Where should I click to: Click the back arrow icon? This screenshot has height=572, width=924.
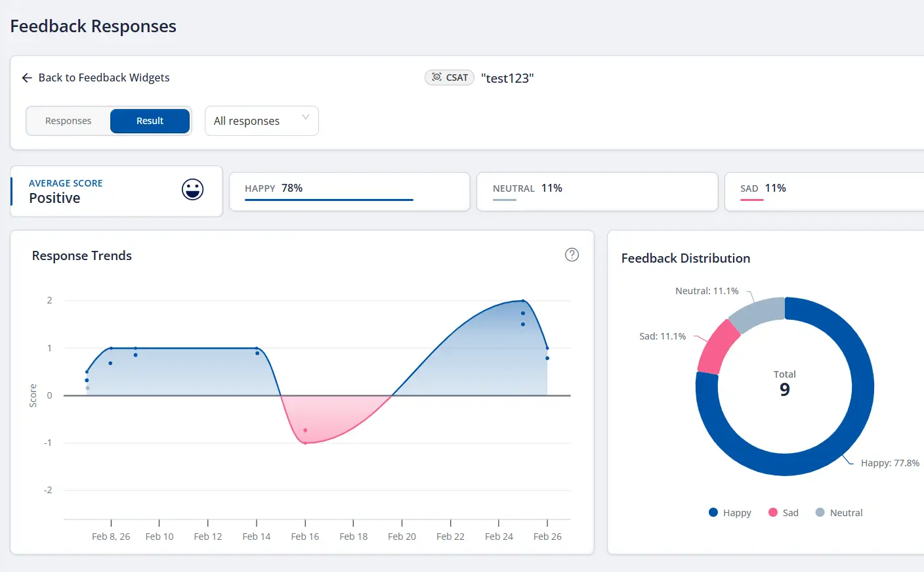pos(27,78)
